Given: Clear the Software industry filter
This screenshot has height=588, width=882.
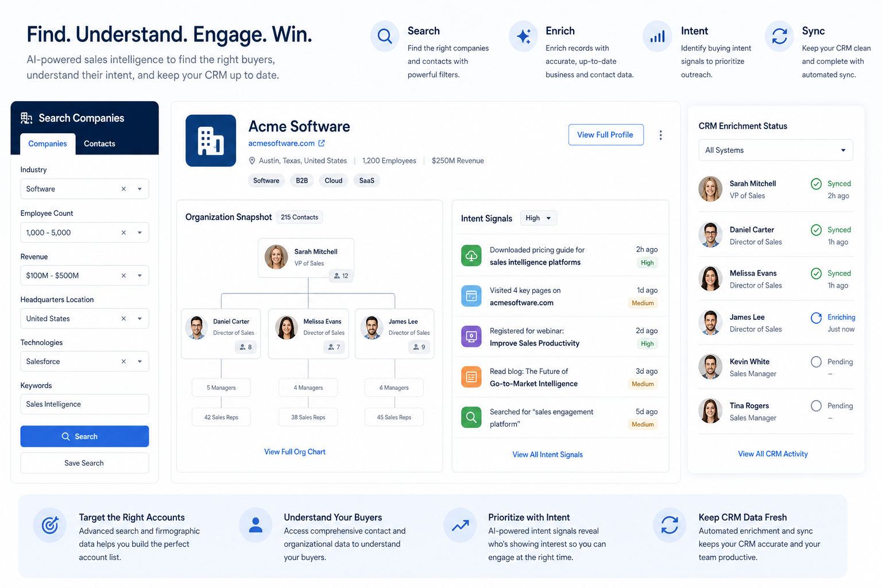Looking at the screenshot, I should click(123, 189).
